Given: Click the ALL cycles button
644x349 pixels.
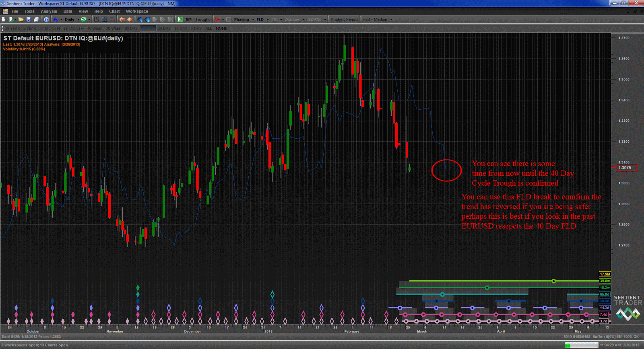Looking at the screenshot, I should 208,29.
